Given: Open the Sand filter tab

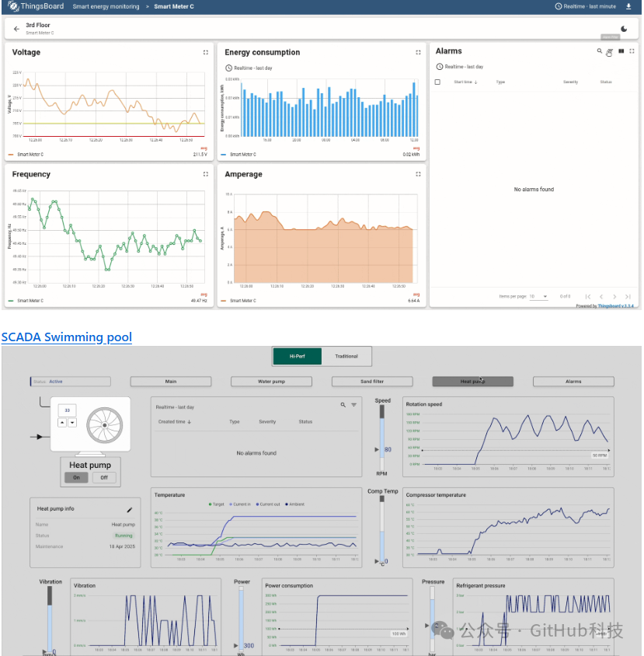Looking at the screenshot, I should [x=372, y=382].
